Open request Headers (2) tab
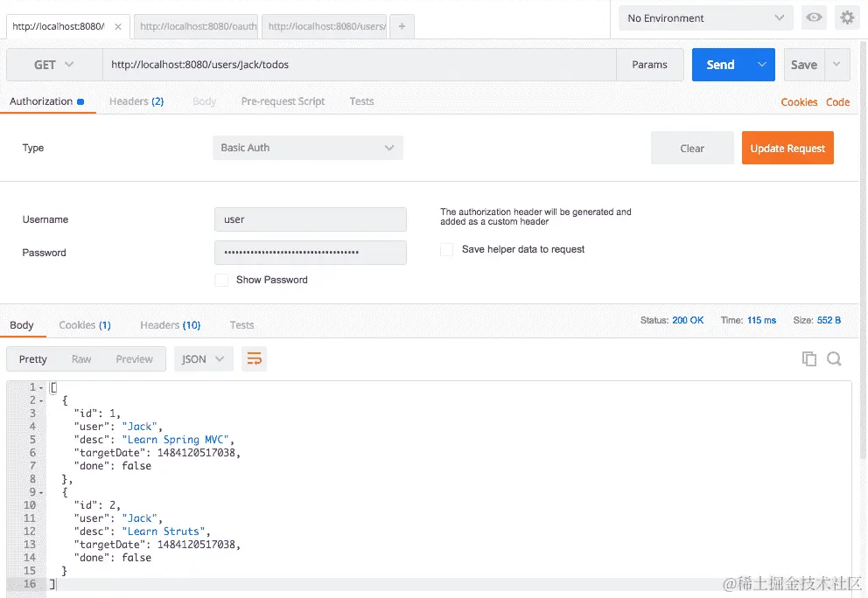868x598 pixels. coord(136,101)
